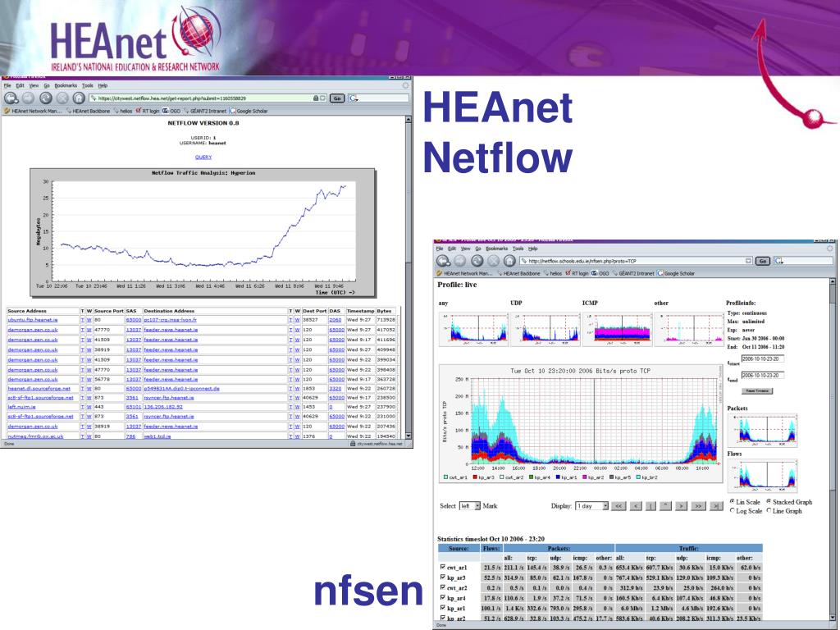Open Google Scholar bookmark in Netflow window
This screenshot has height=630, width=840.
click(x=249, y=111)
